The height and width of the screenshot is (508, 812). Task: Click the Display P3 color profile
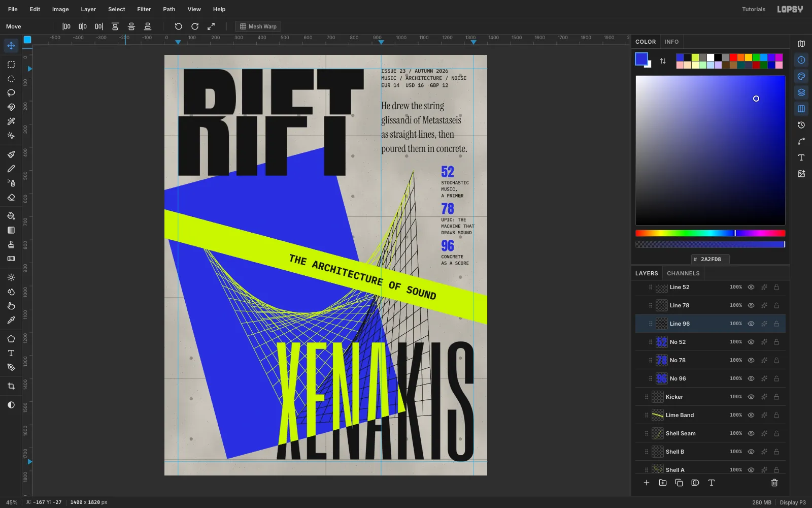click(x=793, y=502)
